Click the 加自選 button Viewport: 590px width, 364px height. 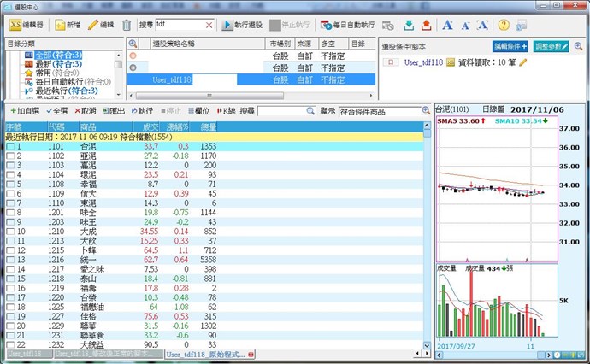pyautogui.click(x=23, y=111)
